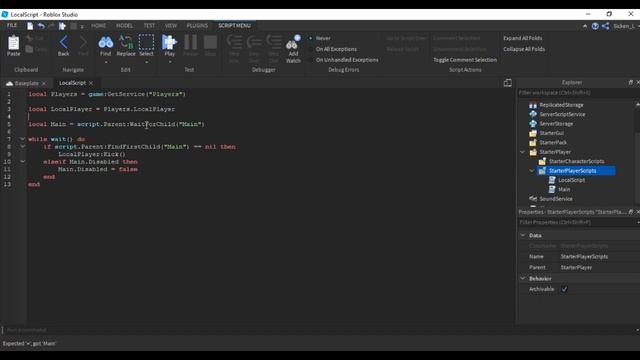Click Expand All Folds

tap(522, 38)
